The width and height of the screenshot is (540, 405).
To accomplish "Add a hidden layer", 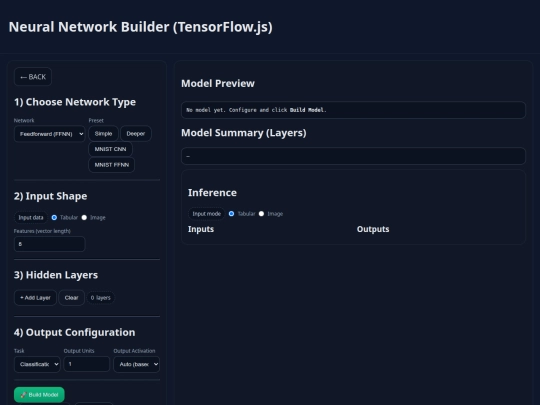I will (x=35, y=298).
